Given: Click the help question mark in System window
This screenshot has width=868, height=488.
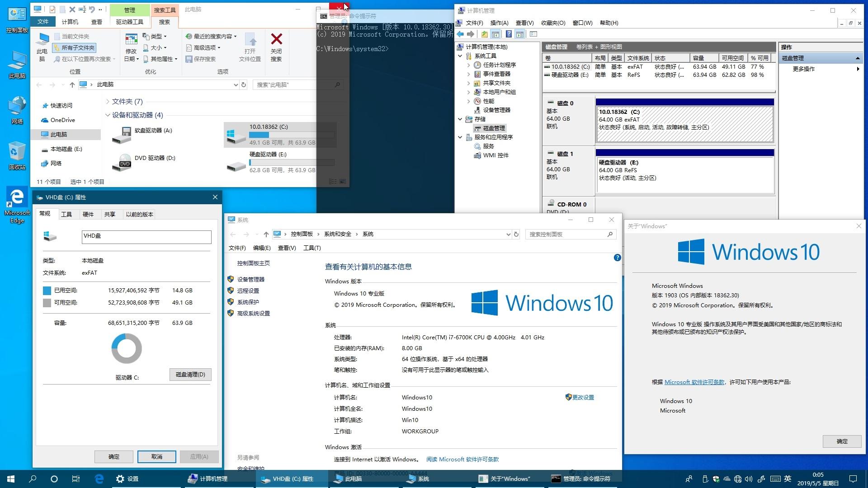Looking at the screenshot, I should pos(617,258).
